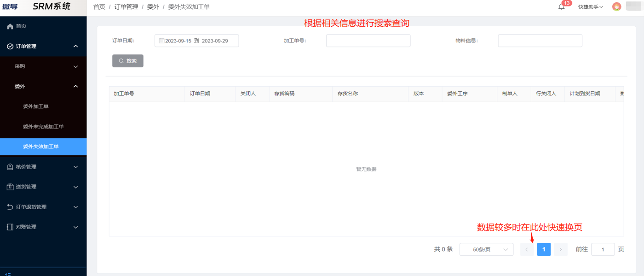
Task: Go to next page with right arrow
Action: [560, 249]
